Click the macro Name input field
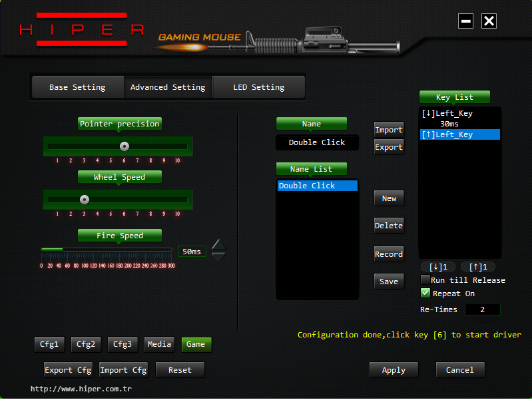Viewport: 532px width, 400px height. click(x=317, y=142)
